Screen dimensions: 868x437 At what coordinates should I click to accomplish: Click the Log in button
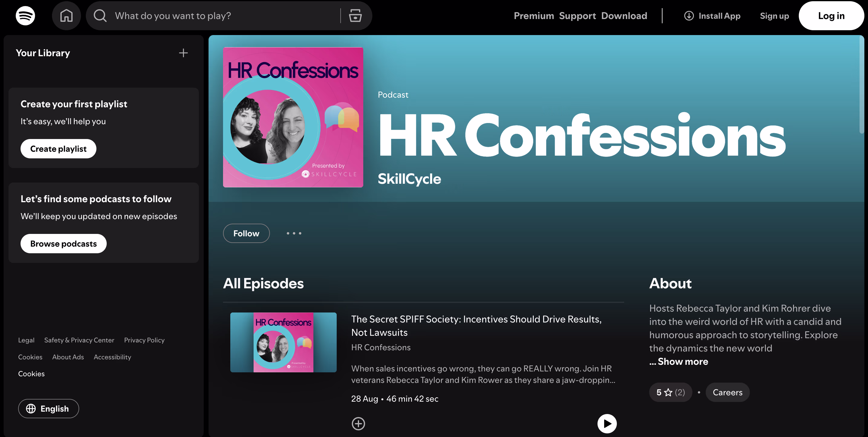[x=831, y=15]
